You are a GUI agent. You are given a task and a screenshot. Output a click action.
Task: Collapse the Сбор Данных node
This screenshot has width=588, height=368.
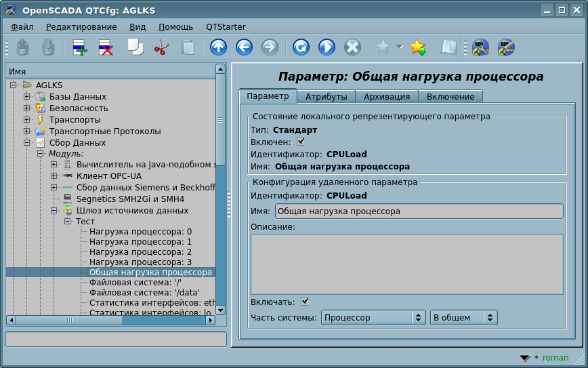point(26,143)
